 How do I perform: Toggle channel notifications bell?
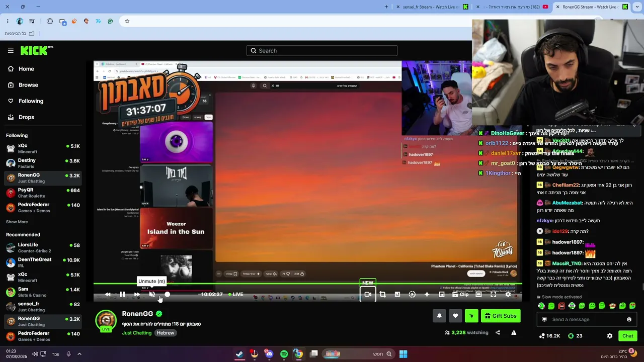point(439,316)
